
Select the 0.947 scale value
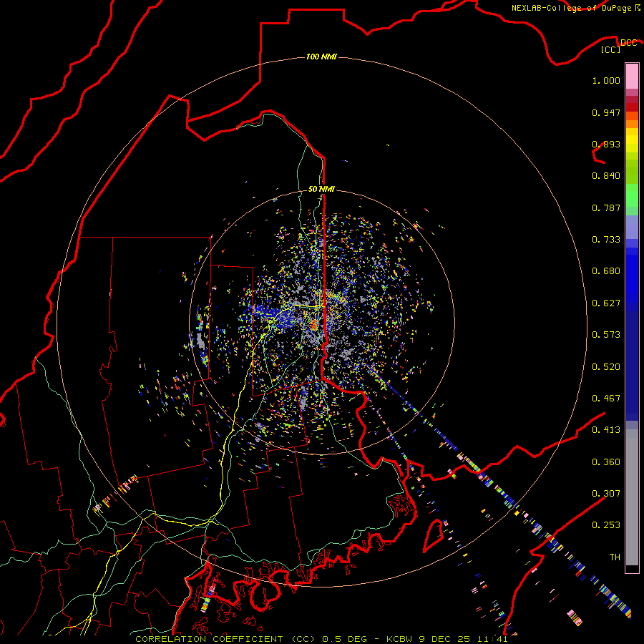tap(606, 112)
